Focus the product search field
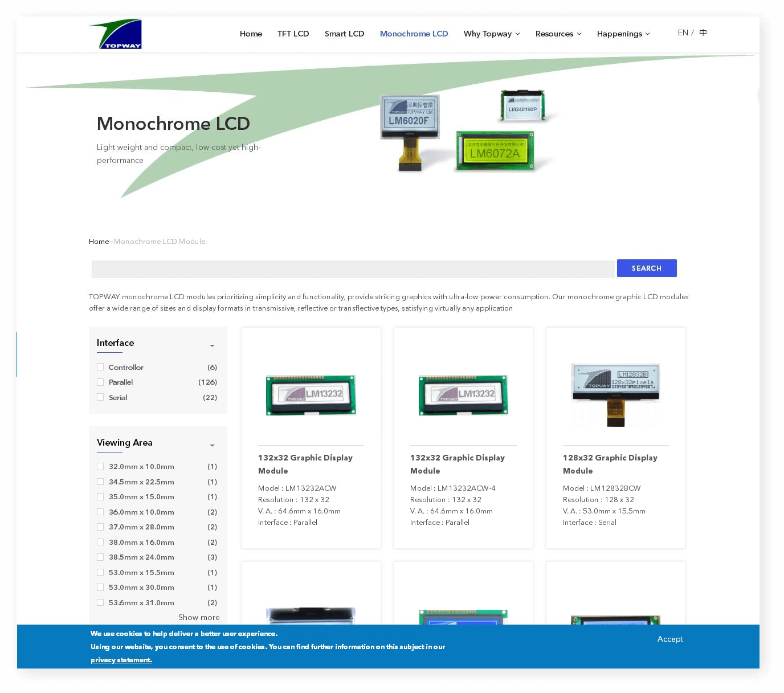The width and height of the screenshot is (784, 693). pos(353,268)
